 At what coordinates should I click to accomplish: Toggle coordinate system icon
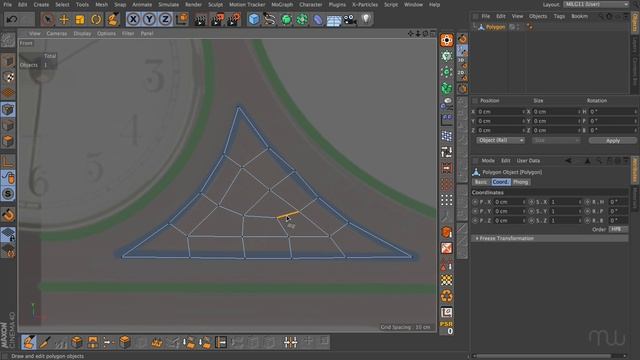(x=182, y=19)
